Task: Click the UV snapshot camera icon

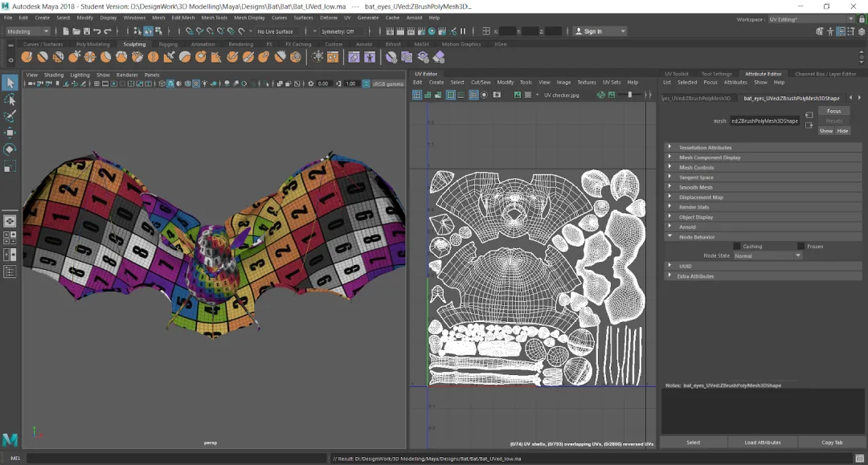Action: (497, 95)
